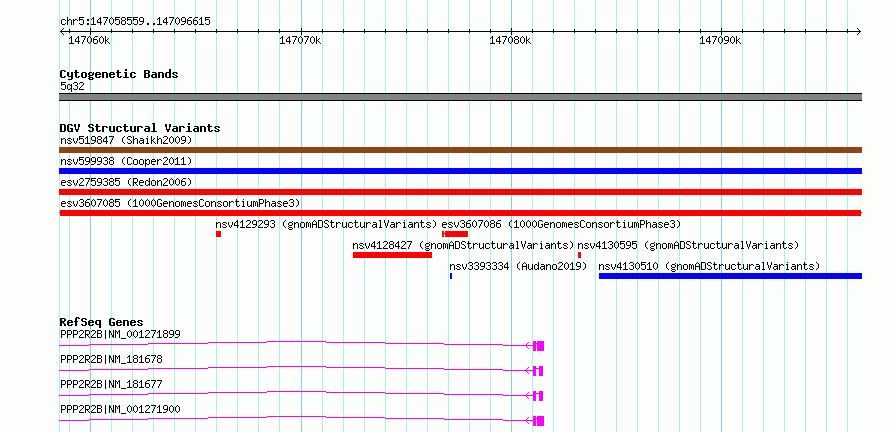The image size is (890, 432).
Task: Select the tiny blue nsv3393334 variant marker
Action: coord(451,276)
